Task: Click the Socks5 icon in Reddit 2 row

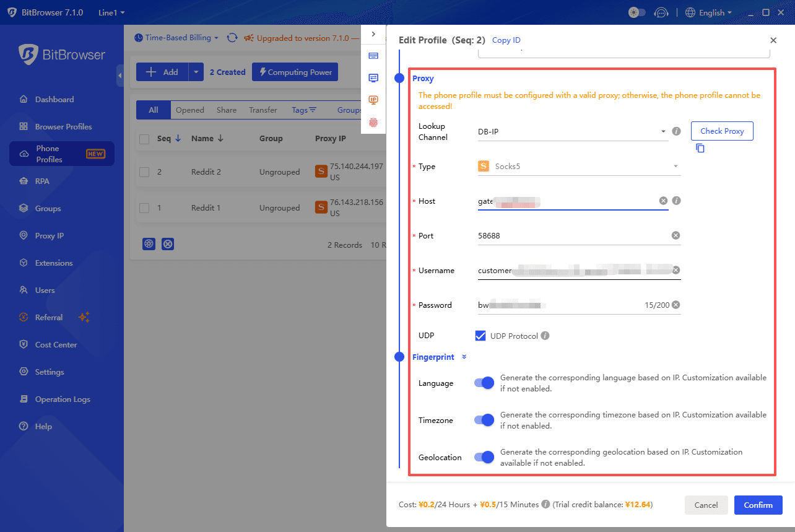Action: (x=321, y=172)
